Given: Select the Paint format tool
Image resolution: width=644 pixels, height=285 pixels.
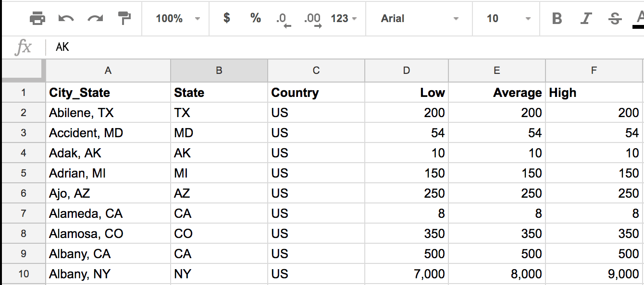Looking at the screenshot, I should (124, 19).
